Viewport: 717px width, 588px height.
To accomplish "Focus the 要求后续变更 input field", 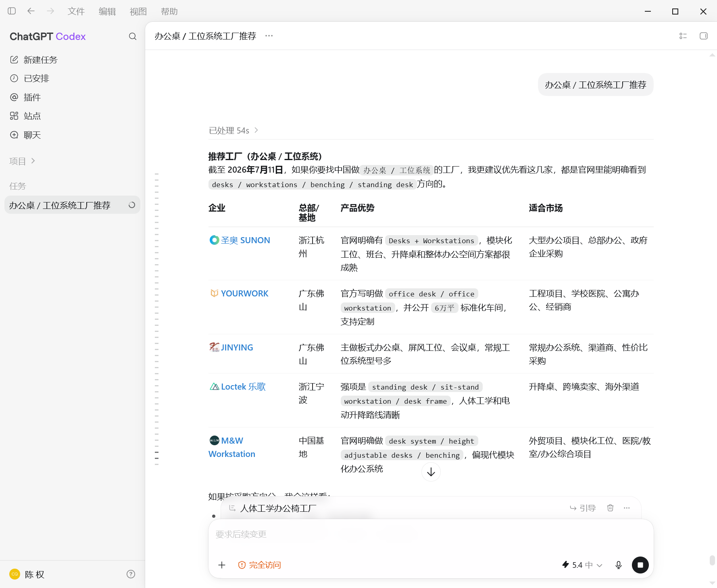I will tap(431, 534).
